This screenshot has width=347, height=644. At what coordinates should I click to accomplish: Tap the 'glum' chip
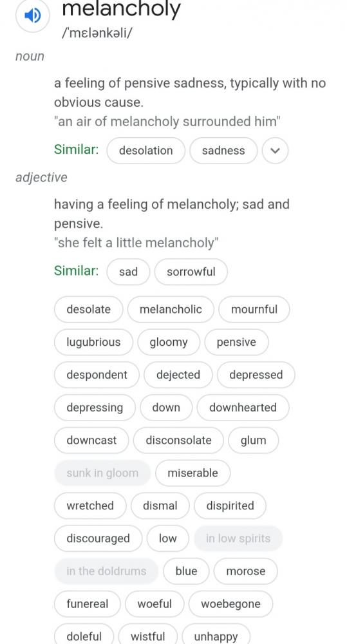click(x=254, y=440)
